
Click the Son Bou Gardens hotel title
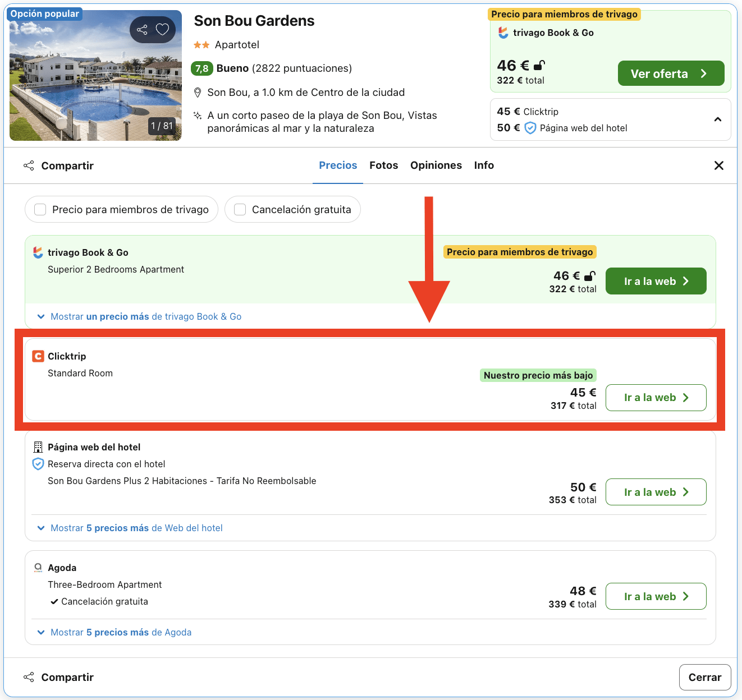point(254,21)
